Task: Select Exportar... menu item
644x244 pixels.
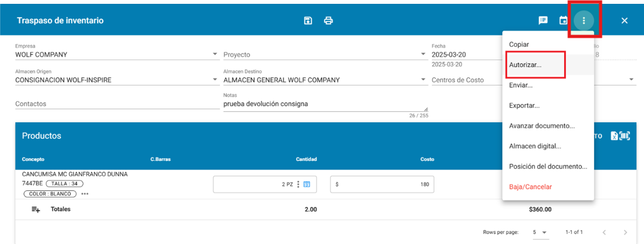Action: [548, 105]
